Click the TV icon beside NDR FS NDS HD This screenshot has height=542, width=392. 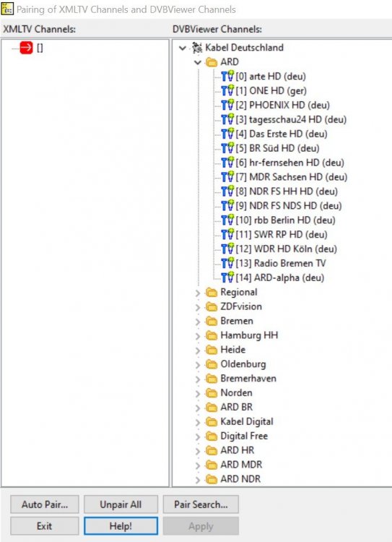tap(227, 206)
